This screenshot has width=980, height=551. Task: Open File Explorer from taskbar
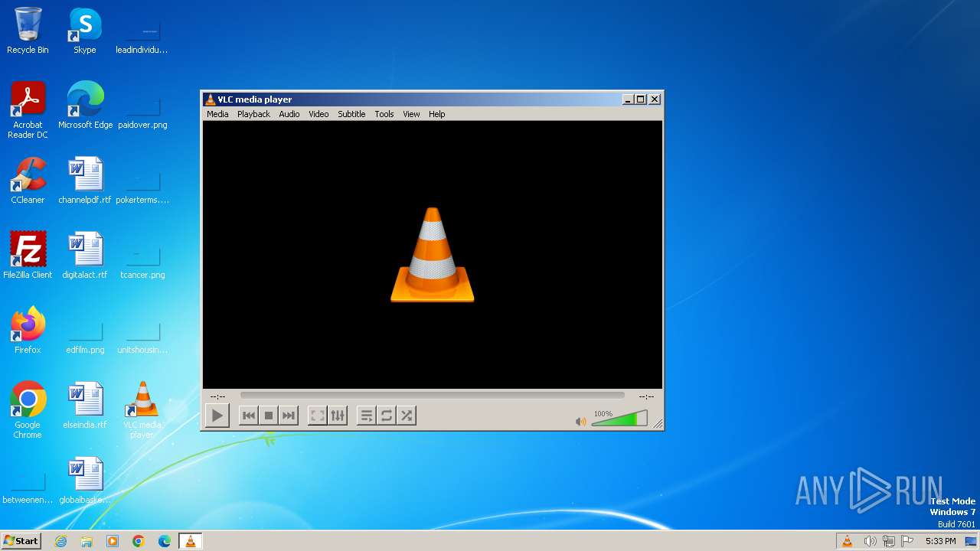click(x=87, y=541)
